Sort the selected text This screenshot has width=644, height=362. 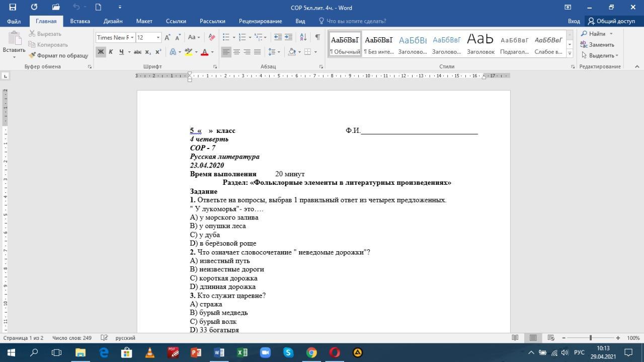coord(303,37)
